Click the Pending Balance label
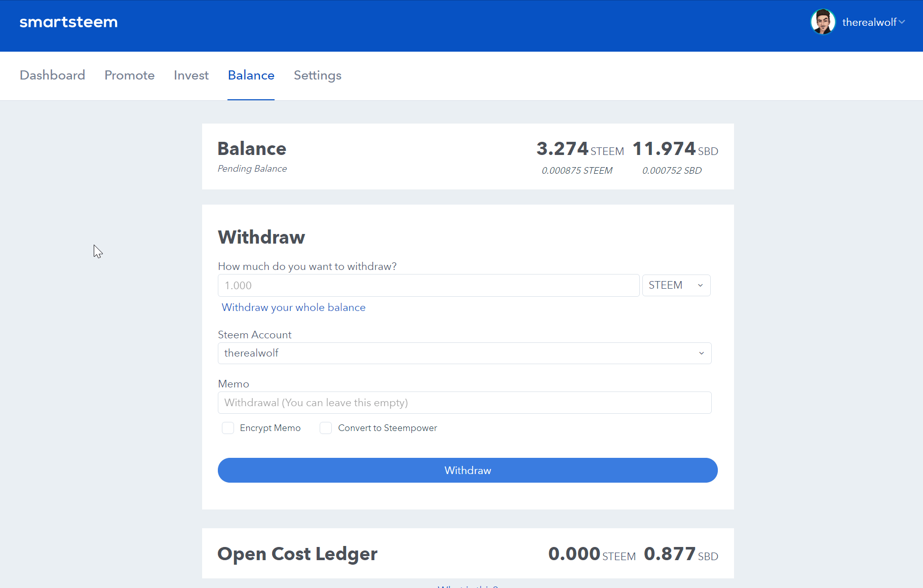 [252, 169]
